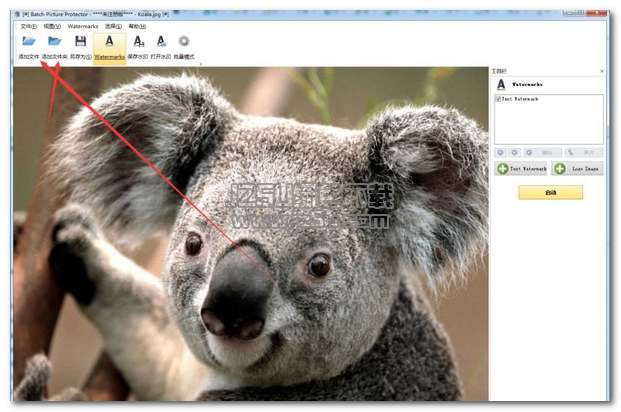This screenshot has width=621, height=412.
Task: Add a new Text Watermark with the plus button
Action: pyautogui.click(x=521, y=169)
